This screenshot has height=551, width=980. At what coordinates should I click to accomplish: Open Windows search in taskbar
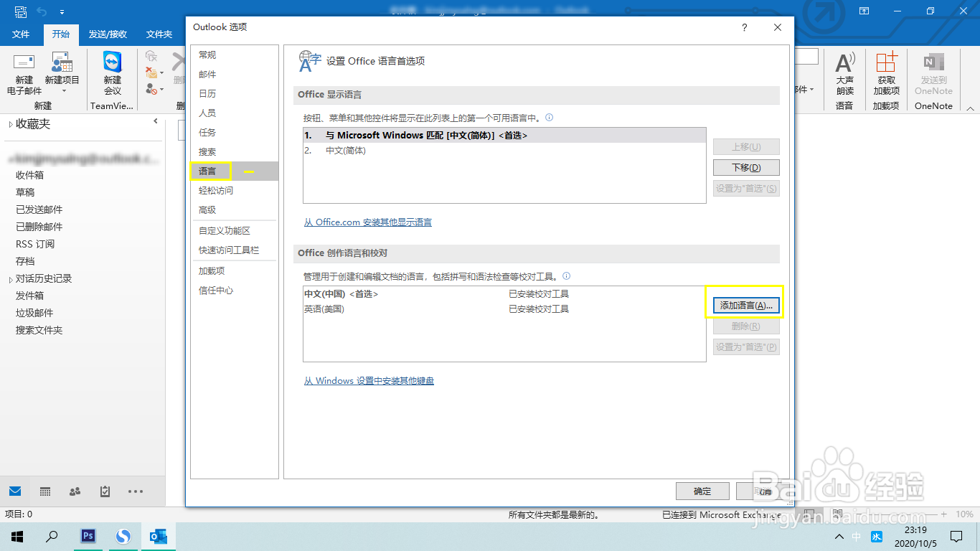click(52, 536)
